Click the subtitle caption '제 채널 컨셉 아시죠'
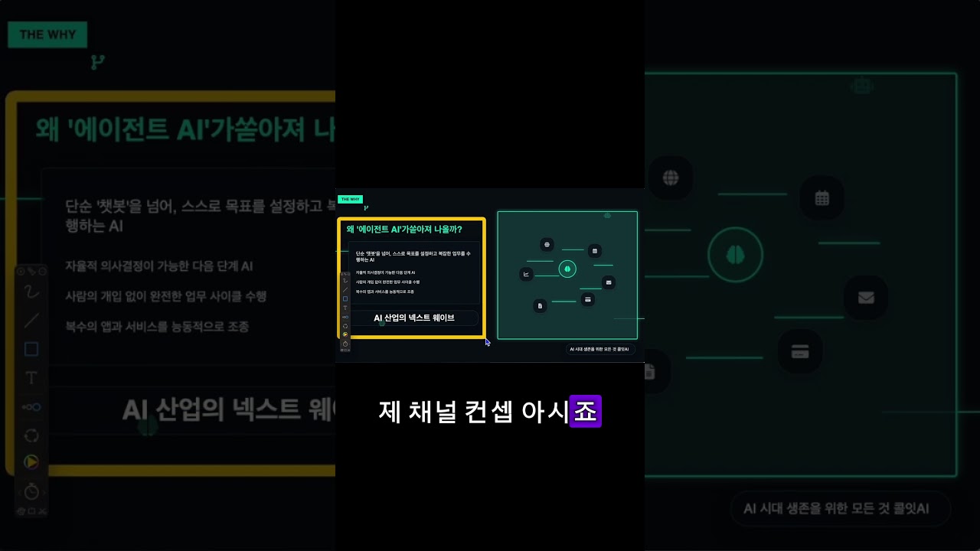This screenshot has width=980, height=551. 490,411
